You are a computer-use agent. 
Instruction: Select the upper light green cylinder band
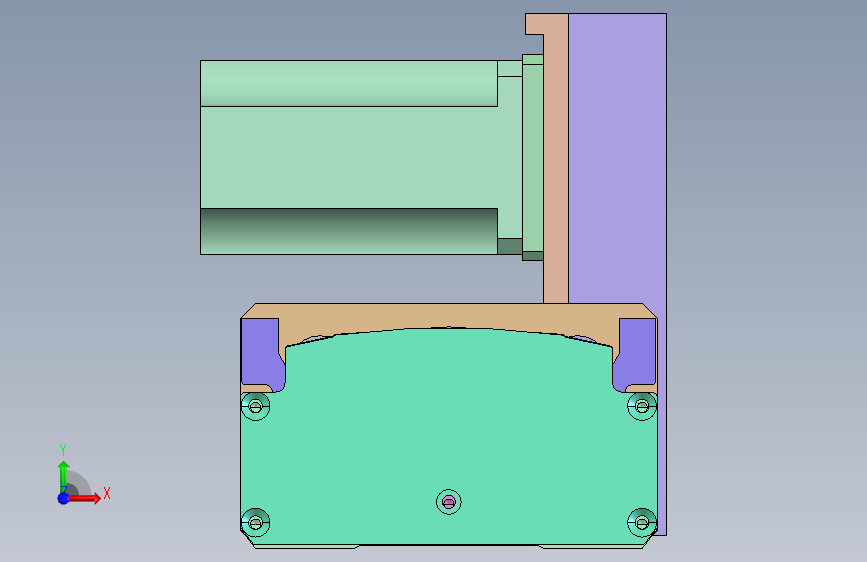tap(349, 83)
